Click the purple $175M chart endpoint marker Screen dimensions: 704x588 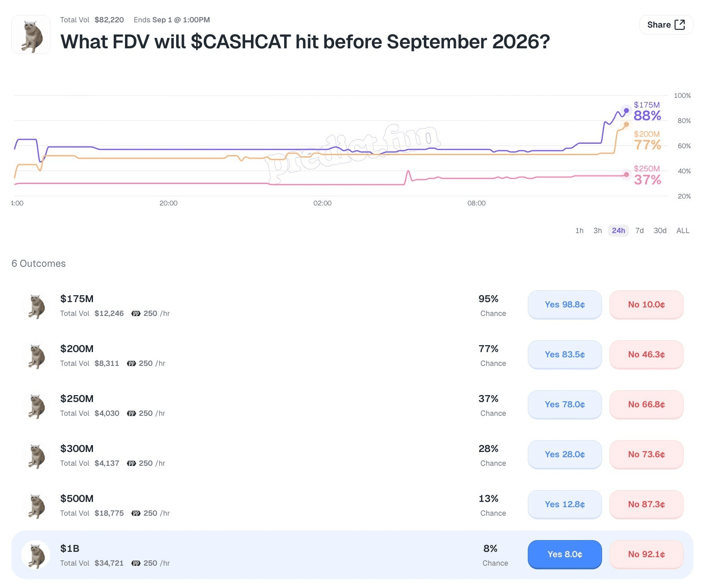(x=626, y=110)
